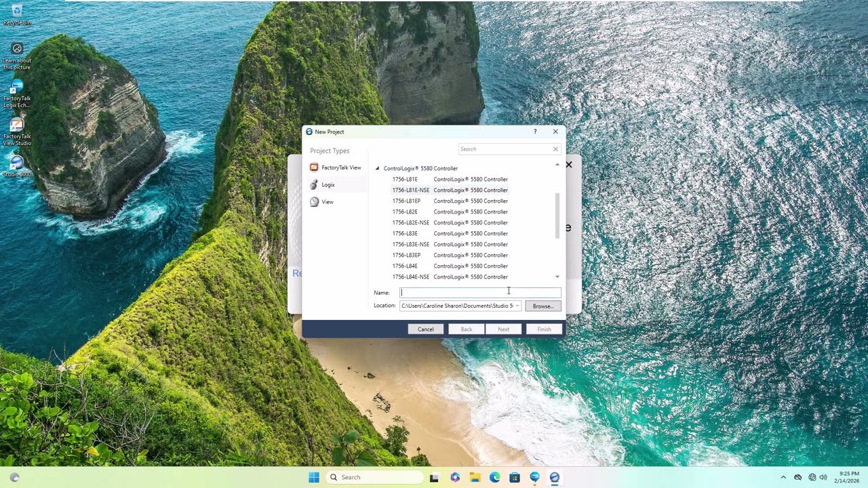The image size is (868, 488).
Task: Open the network status tray icon
Action: click(x=812, y=477)
